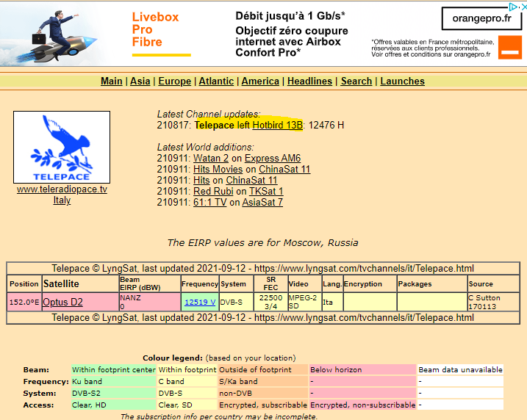Open the Europe navigation link
The height and width of the screenshot is (420, 527).
tap(175, 82)
